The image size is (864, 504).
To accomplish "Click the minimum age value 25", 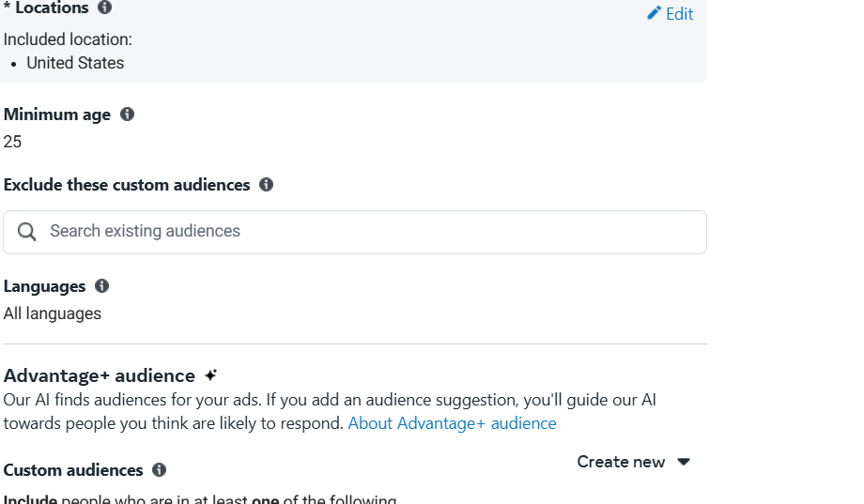I will click(x=13, y=142).
